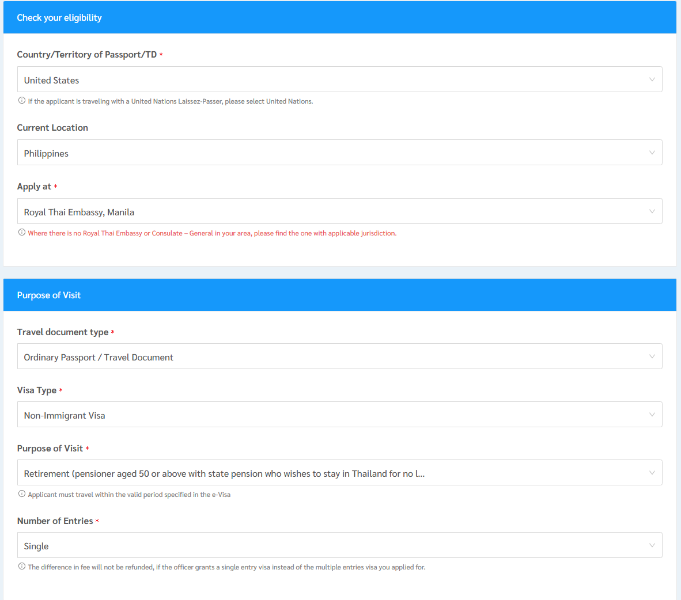Open Purpose of Visit dropdown arrow
Viewport: 681px width, 600px height.
point(651,473)
